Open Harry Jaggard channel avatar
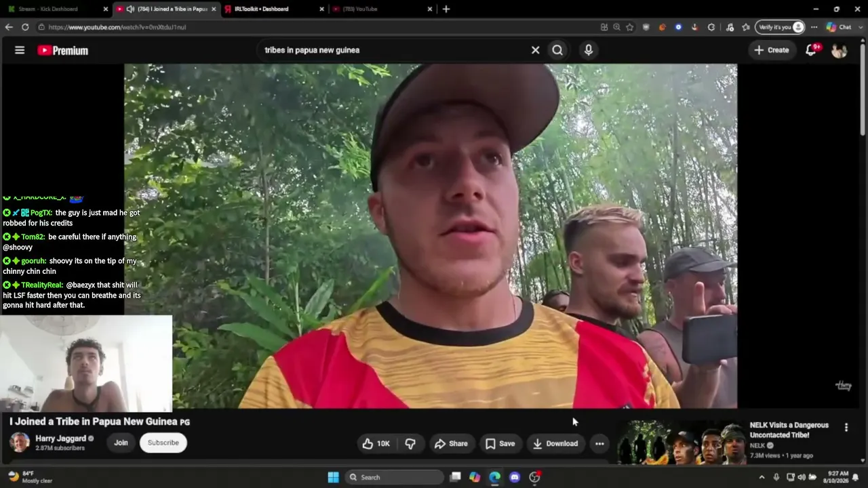Screen dimensions: 868x488 20,443
